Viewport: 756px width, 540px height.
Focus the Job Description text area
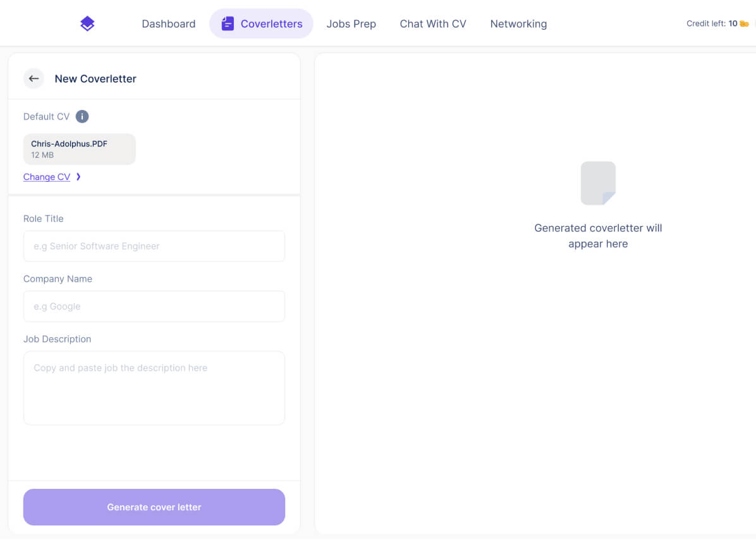coord(154,388)
